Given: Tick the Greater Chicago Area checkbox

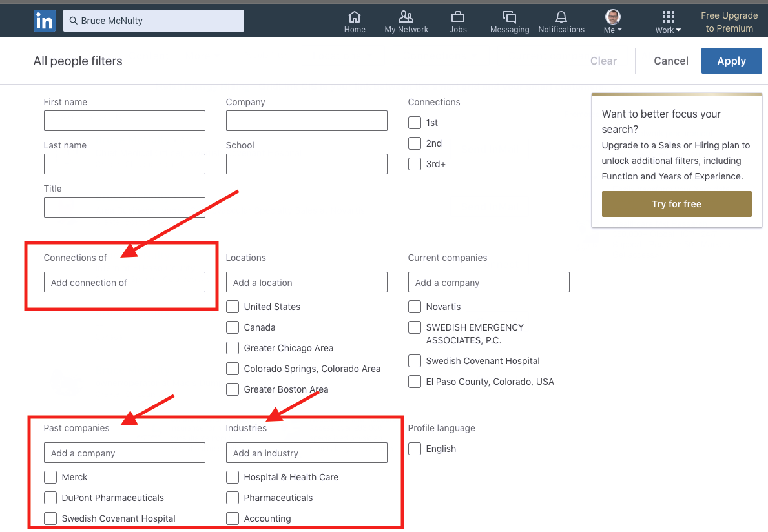Looking at the screenshot, I should (x=233, y=347).
